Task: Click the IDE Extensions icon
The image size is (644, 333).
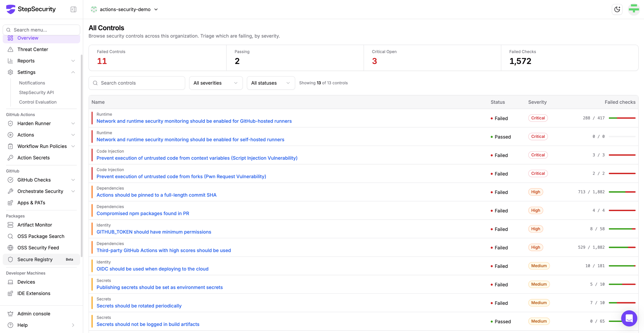Action: [x=10, y=293]
